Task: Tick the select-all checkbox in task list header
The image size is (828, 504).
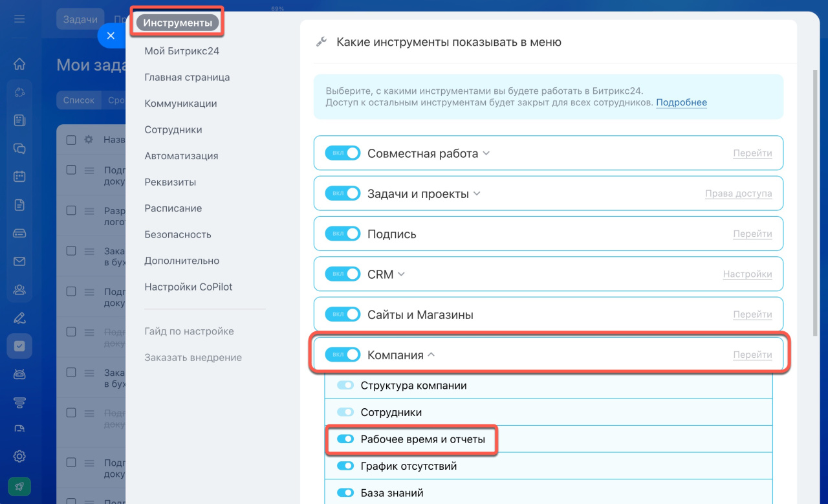Action: click(x=71, y=140)
